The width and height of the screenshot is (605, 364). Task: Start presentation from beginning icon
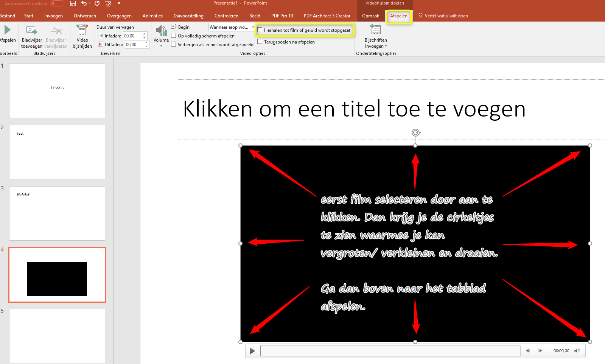pyautogui.click(x=108, y=3)
